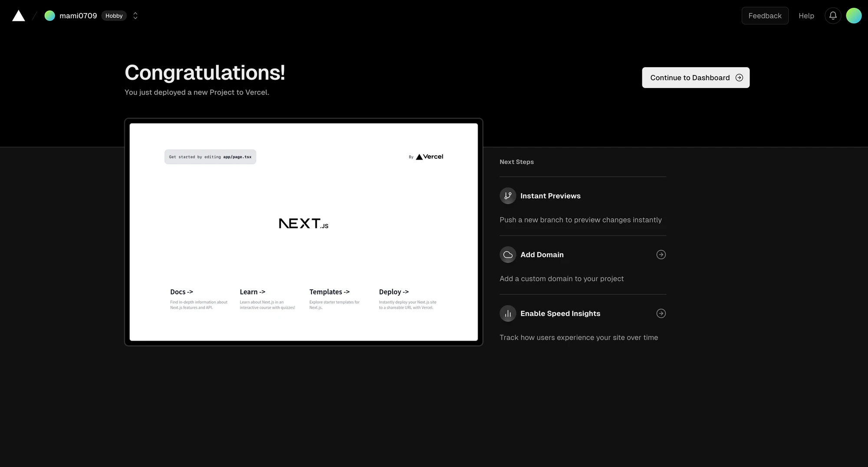Expand the team switcher chevrons
This screenshot has height=467, width=868.
pos(135,16)
